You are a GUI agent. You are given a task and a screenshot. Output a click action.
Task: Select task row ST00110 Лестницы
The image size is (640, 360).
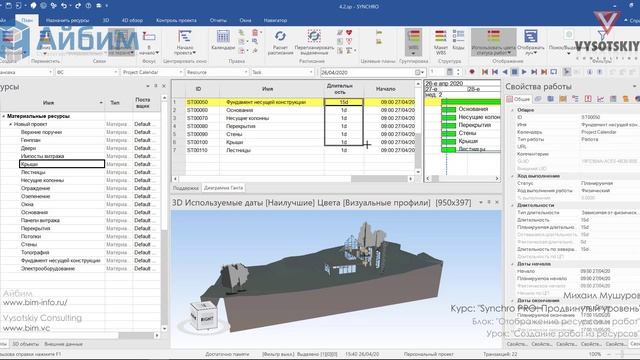pyautogui.click(x=293, y=150)
